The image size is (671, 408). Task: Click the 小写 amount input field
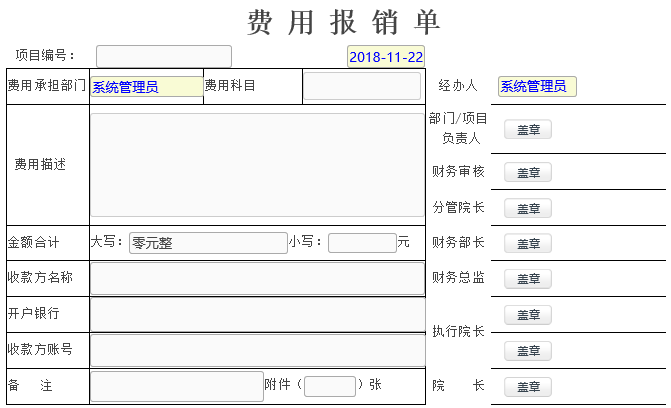(362, 243)
